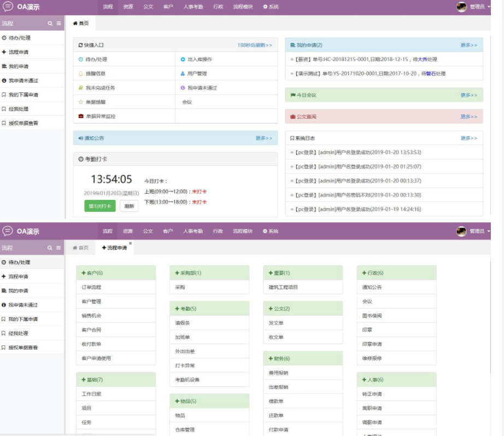This screenshot has width=504, height=436.
Task: Select 费用报销 under the 财务 category
Action: coord(278,373)
